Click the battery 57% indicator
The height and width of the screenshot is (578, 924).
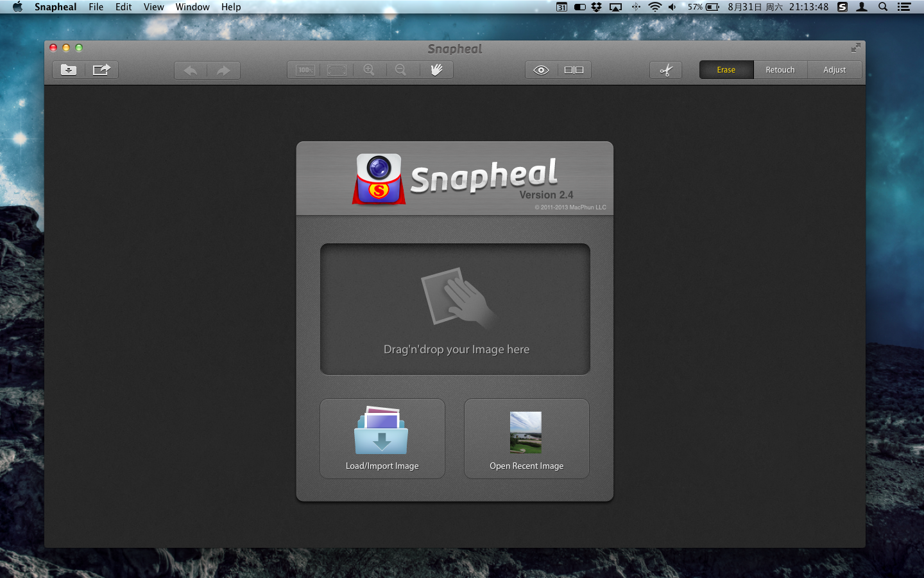[704, 7]
